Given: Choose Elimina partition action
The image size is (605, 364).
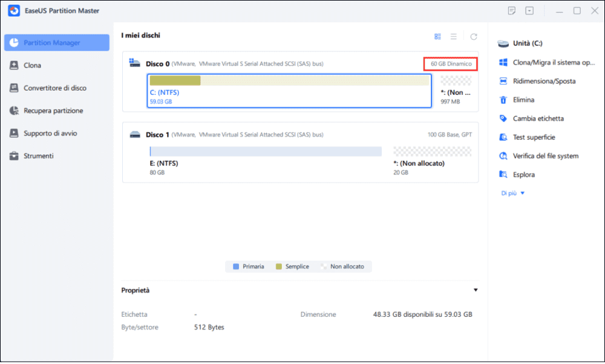Looking at the screenshot, I should [523, 100].
